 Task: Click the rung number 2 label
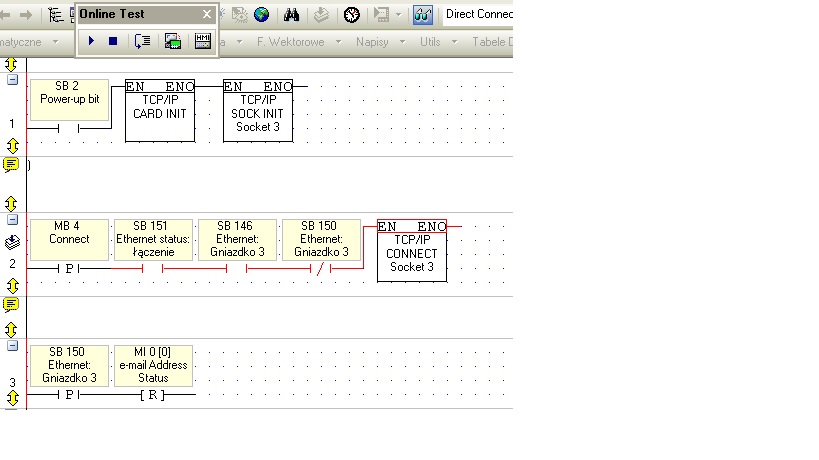[x=12, y=264]
